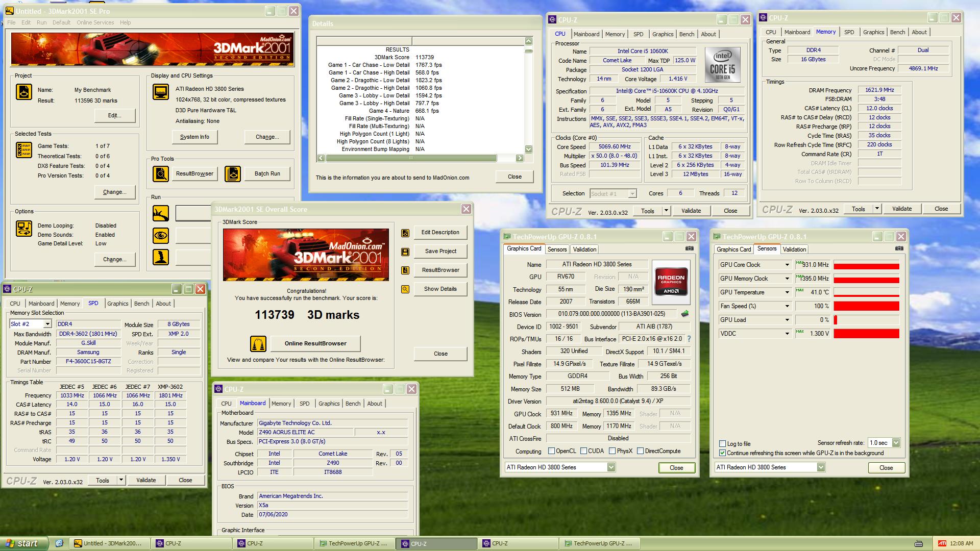Image resolution: width=980 pixels, height=551 pixels.
Task: Open the Slot #2 dropdown in CPU-Z SPD
Action: 47,324
